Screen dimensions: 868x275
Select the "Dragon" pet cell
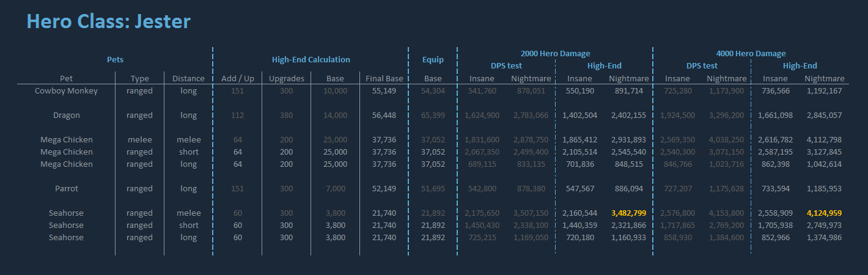pyautogui.click(x=66, y=116)
